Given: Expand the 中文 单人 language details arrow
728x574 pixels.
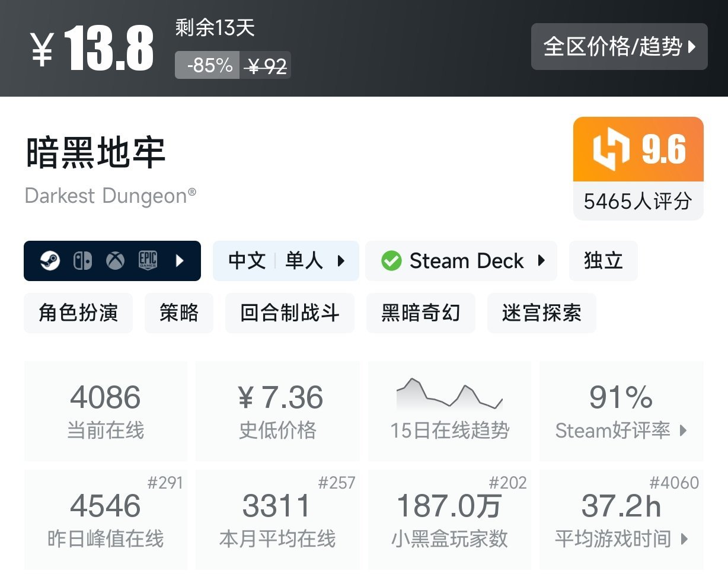Looking at the screenshot, I should [x=341, y=261].
